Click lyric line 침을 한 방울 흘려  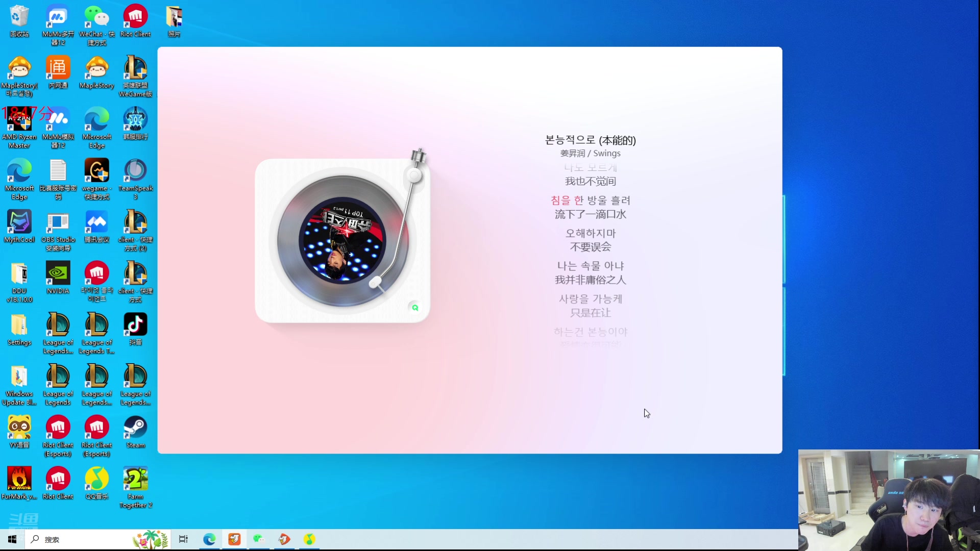pyautogui.click(x=591, y=201)
